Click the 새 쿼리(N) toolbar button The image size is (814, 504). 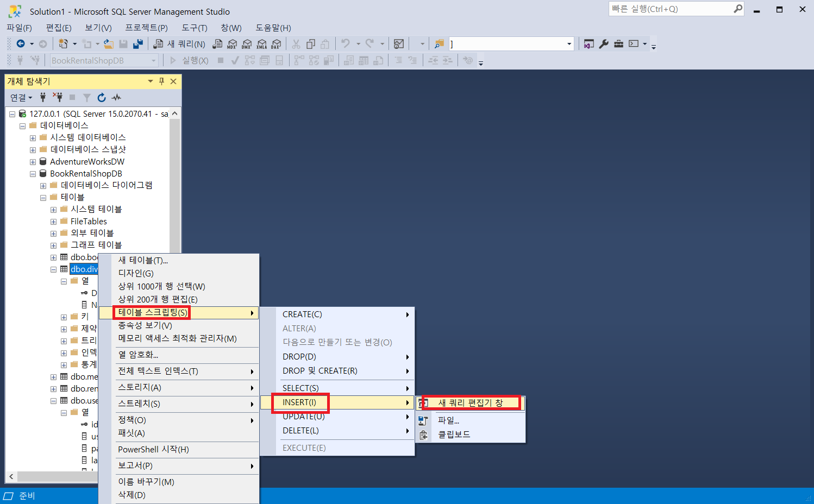[180, 43]
